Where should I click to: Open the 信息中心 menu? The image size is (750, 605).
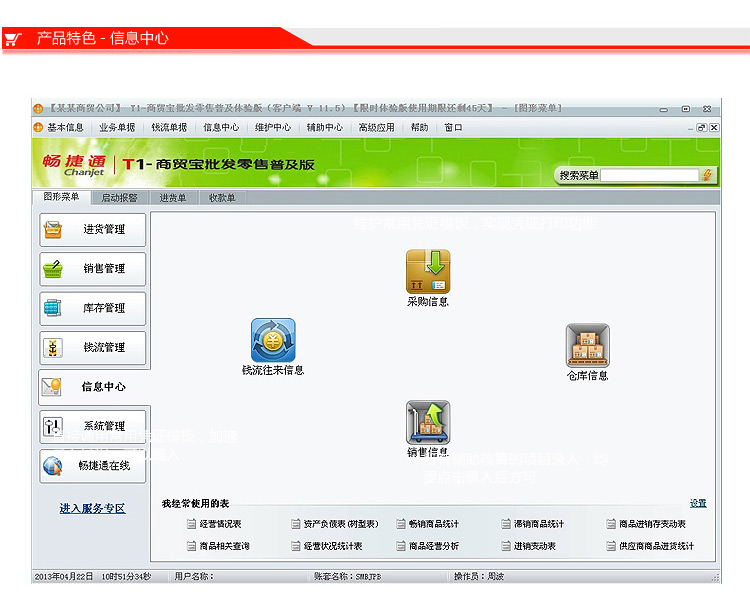click(221, 127)
